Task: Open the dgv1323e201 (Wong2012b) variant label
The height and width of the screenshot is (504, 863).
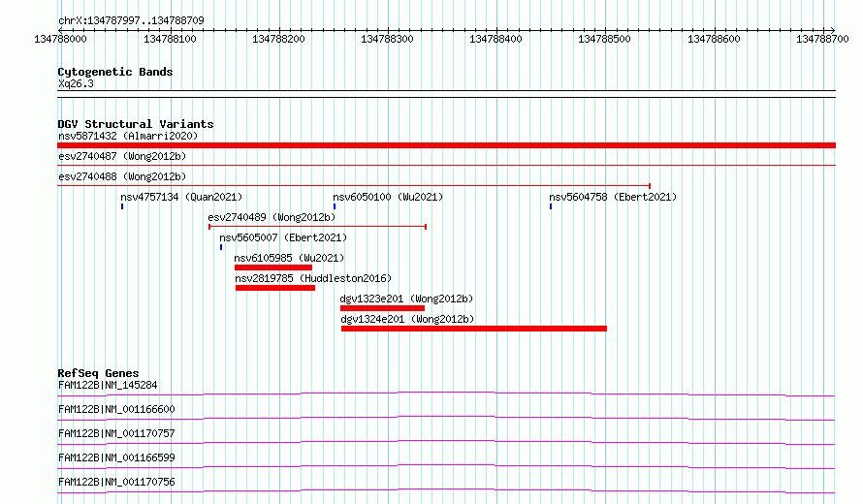Action: click(x=406, y=299)
